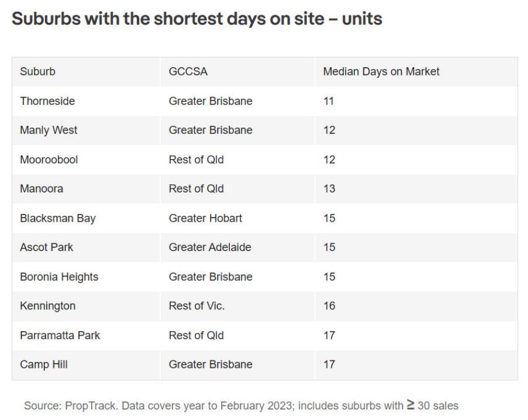The image size is (528, 420).
Task: Click the heading about shortest days on site
Action: point(196,19)
